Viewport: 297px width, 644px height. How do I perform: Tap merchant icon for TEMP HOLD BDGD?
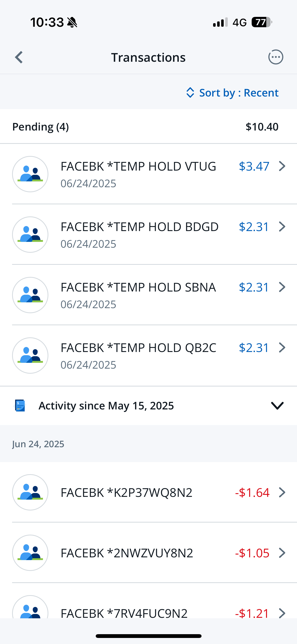[x=30, y=235]
